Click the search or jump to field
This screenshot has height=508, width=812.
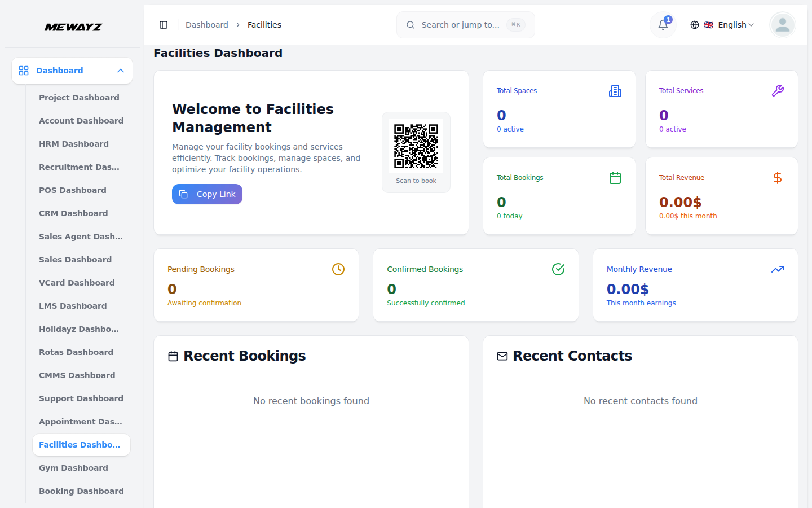[465, 25]
